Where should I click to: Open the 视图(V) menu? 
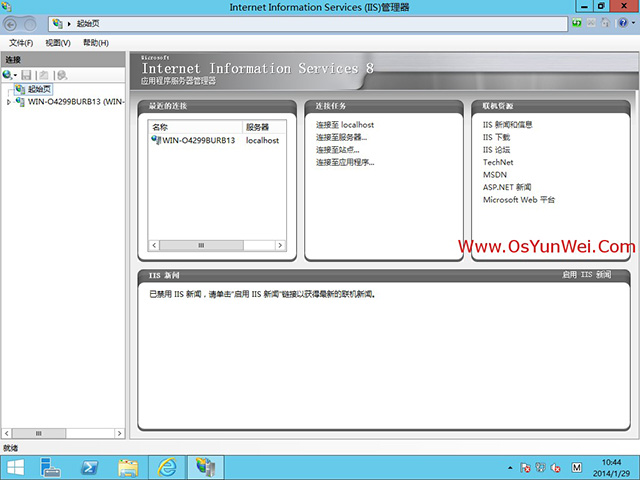click(58, 43)
